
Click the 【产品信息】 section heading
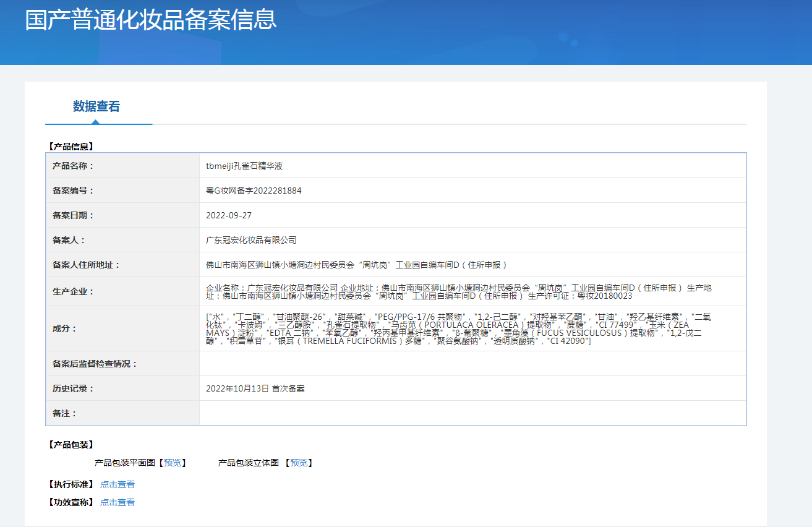71,147
